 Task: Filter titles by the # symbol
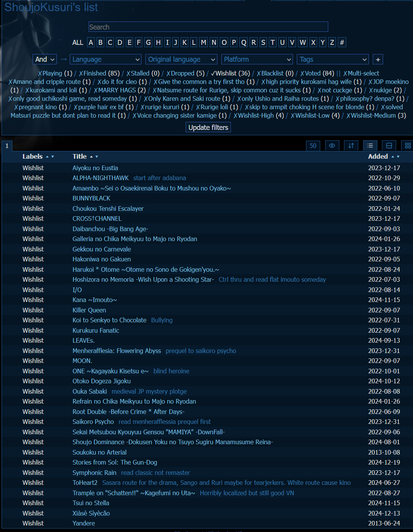click(x=342, y=43)
